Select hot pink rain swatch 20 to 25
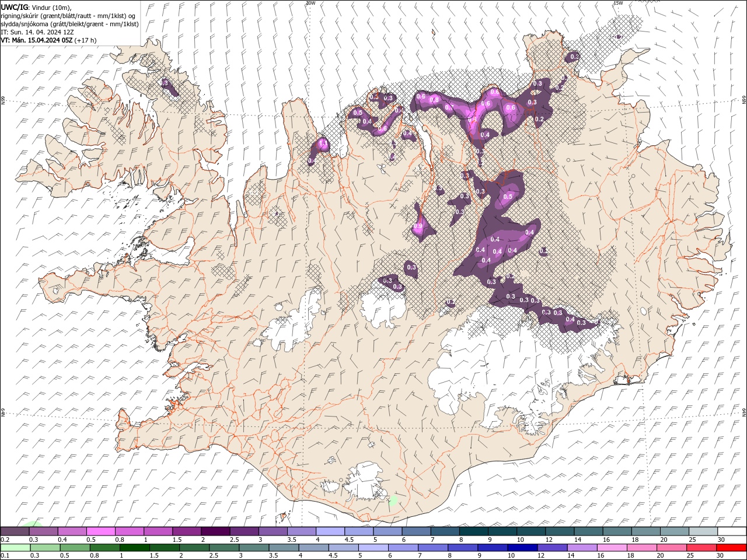 (x=671, y=548)
